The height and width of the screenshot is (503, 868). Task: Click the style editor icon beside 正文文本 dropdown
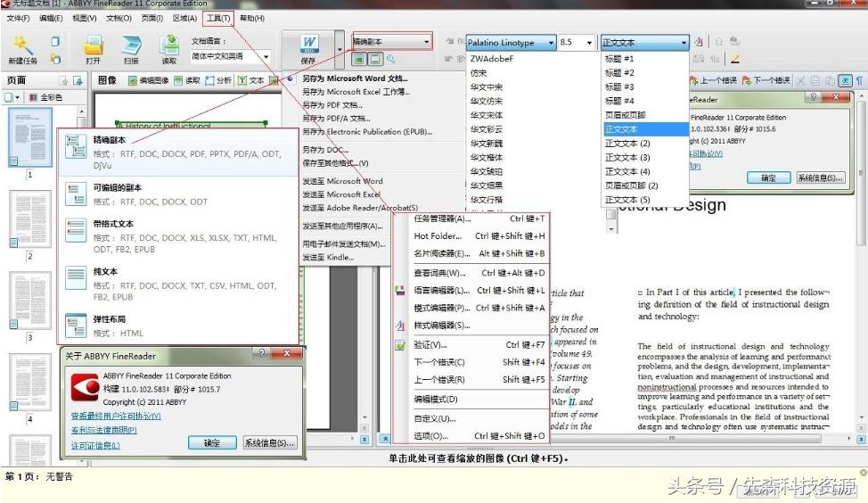tap(700, 42)
